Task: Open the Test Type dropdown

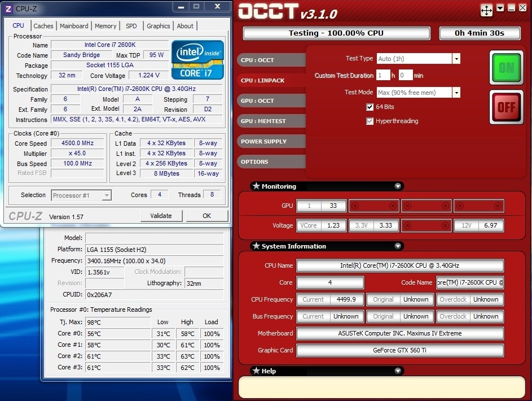Action: (x=456, y=59)
